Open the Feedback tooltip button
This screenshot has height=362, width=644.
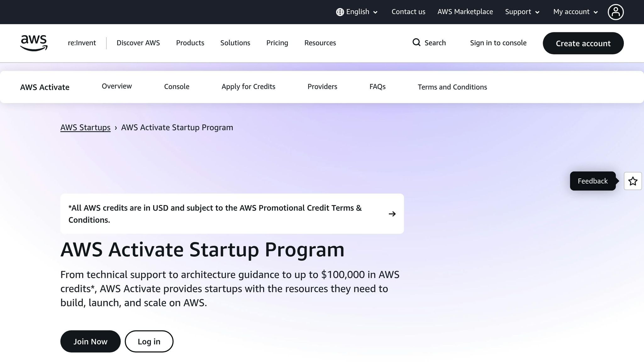592,181
